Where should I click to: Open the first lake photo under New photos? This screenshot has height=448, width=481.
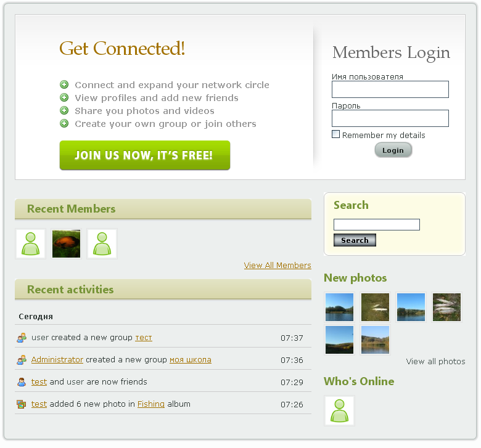(x=339, y=307)
